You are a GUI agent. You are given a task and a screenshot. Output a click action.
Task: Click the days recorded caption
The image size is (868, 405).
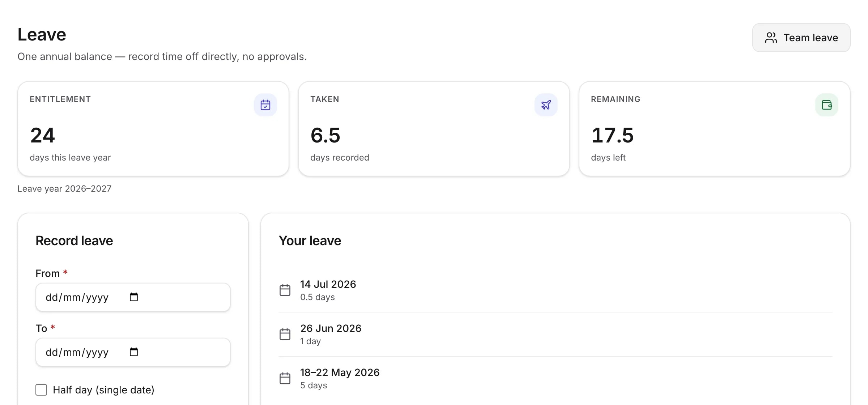click(340, 158)
